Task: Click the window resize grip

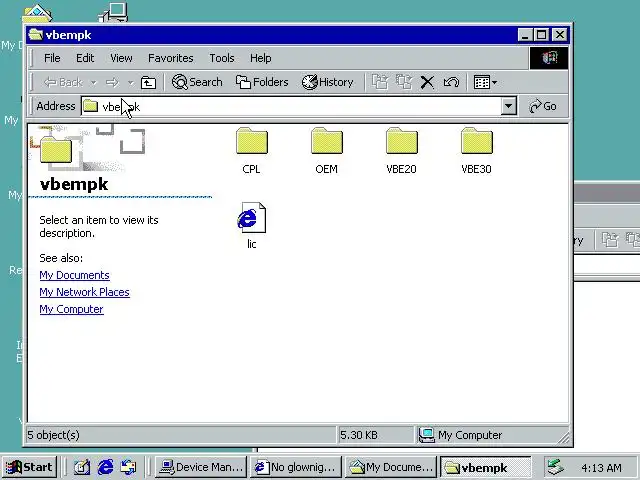Action: pyautogui.click(x=563, y=438)
